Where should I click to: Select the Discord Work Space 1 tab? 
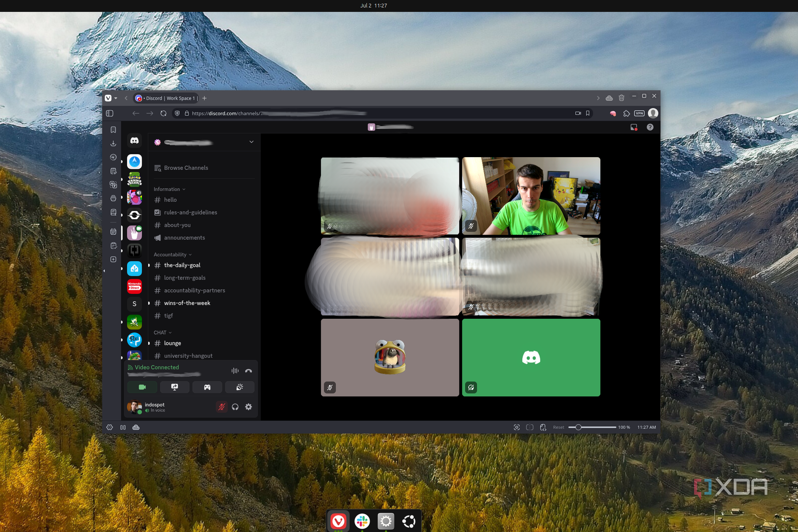167,98
